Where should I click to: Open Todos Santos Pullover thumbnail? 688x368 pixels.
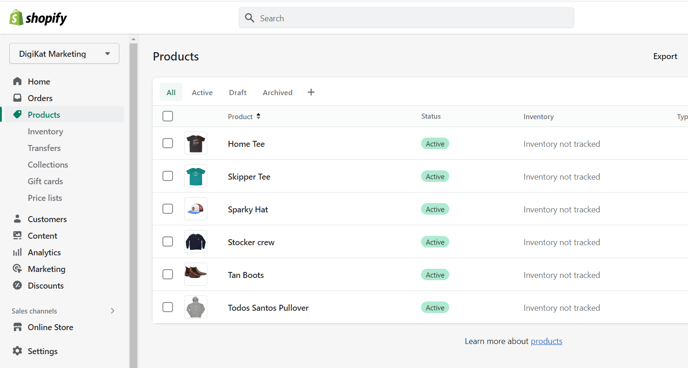[196, 307]
